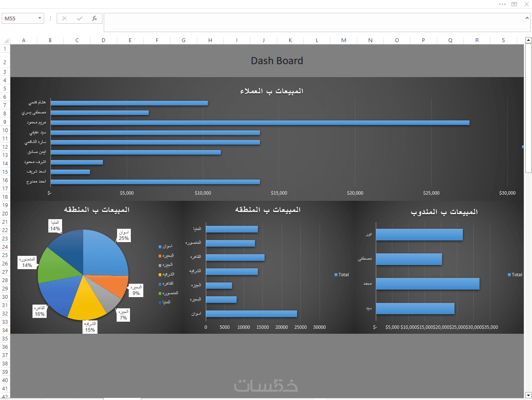Click the $30,000 axis label in customers chart
532x400 pixels.
pyautogui.click(x=507, y=193)
